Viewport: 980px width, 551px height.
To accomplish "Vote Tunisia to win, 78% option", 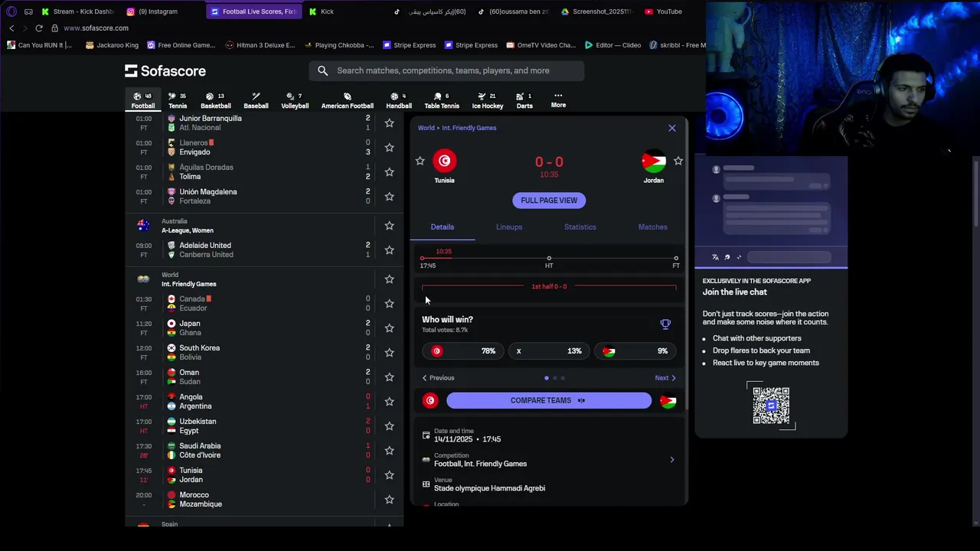I will tap(463, 351).
